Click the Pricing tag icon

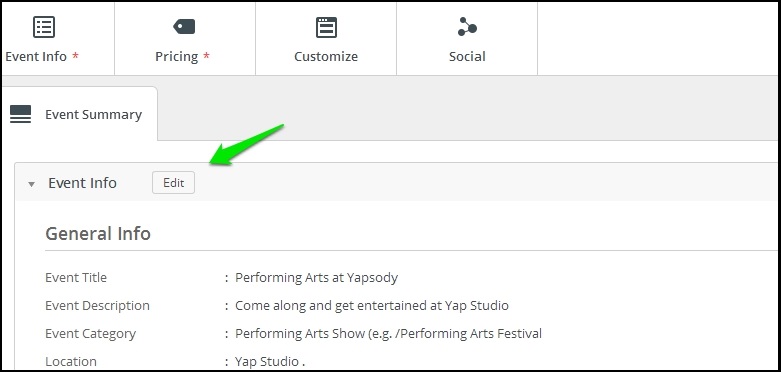point(184,26)
